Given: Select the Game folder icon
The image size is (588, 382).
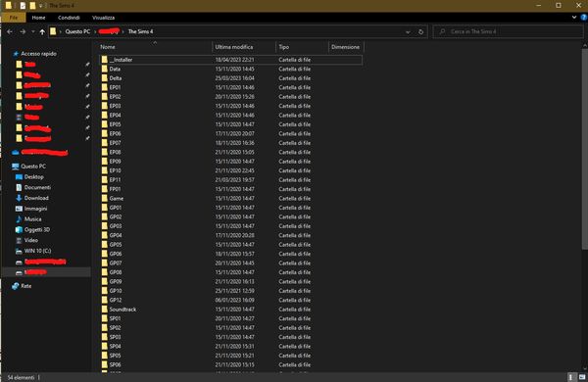Looking at the screenshot, I should (x=105, y=198).
